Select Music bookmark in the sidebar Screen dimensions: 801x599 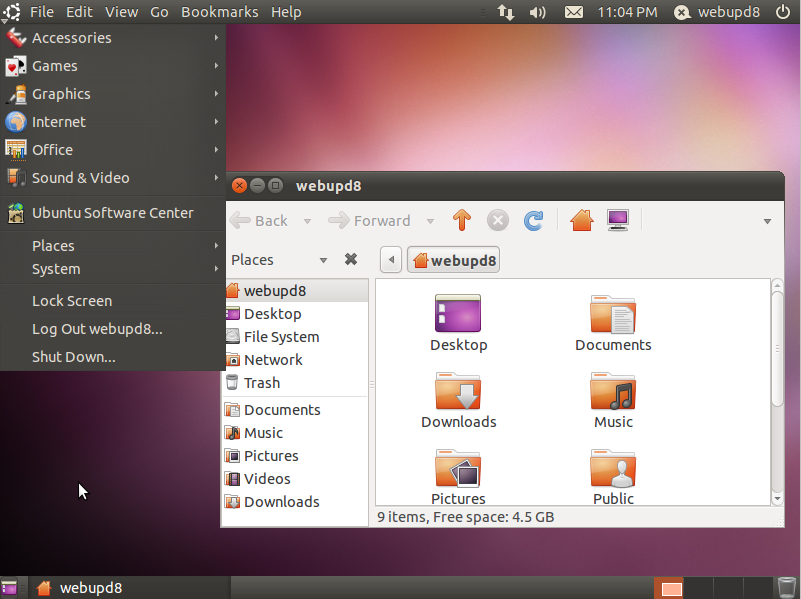(296, 433)
